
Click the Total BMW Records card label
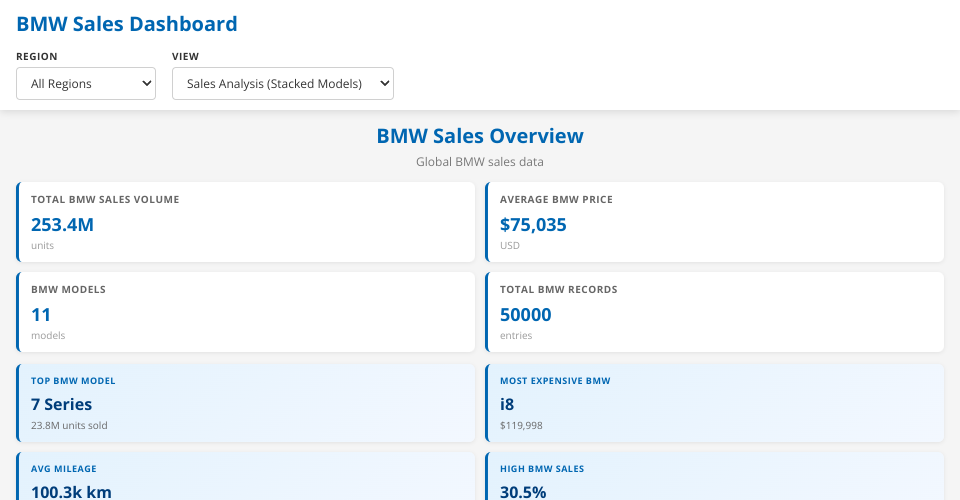558,290
